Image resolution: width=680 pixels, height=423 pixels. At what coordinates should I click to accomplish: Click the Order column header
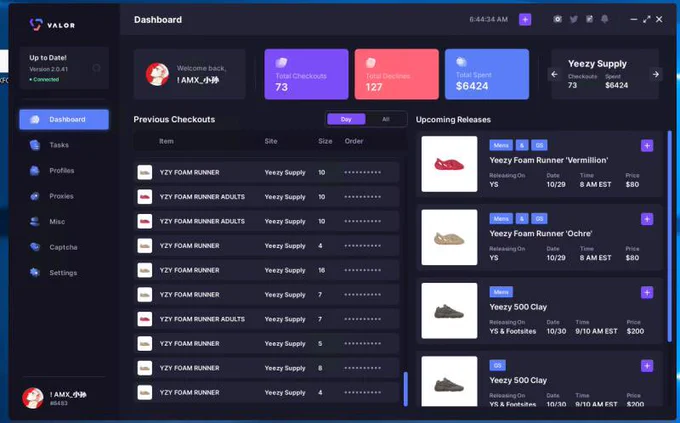point(354,141)
